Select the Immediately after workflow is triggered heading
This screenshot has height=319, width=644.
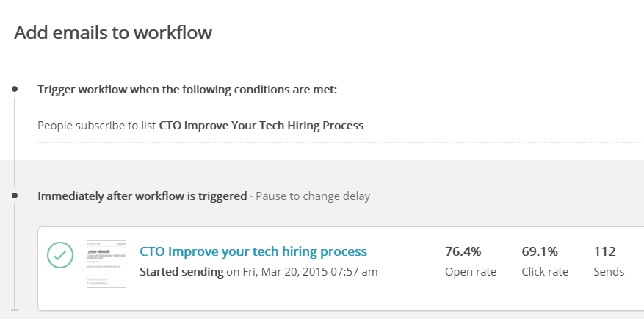(x=142, y=196)
